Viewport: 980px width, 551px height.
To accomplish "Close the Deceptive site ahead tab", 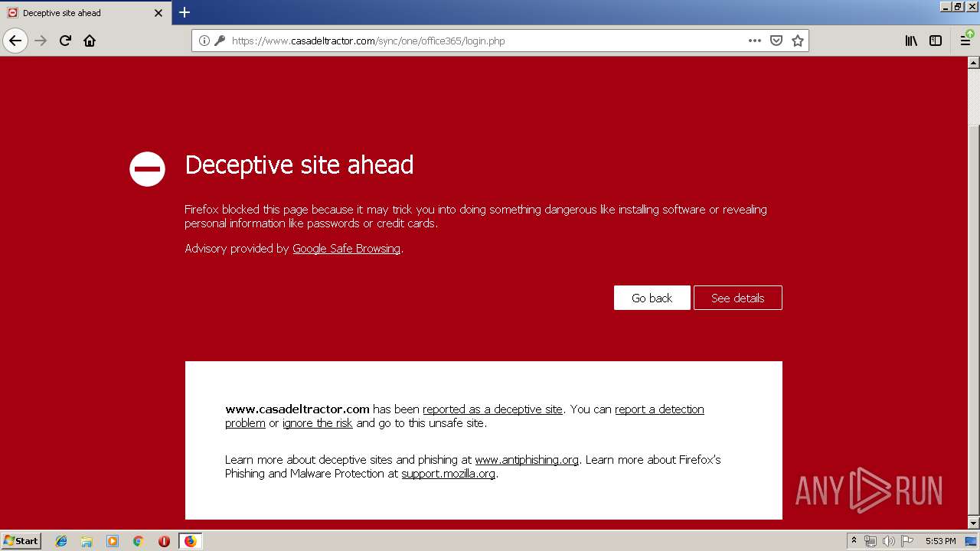I will coord(158,13).
